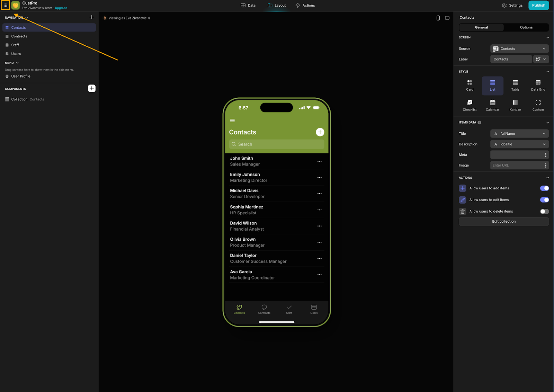Change Viewing as Eva Zivanovic user
The height and width of the screenshot is (392, 554).
[x=127, y=18]
